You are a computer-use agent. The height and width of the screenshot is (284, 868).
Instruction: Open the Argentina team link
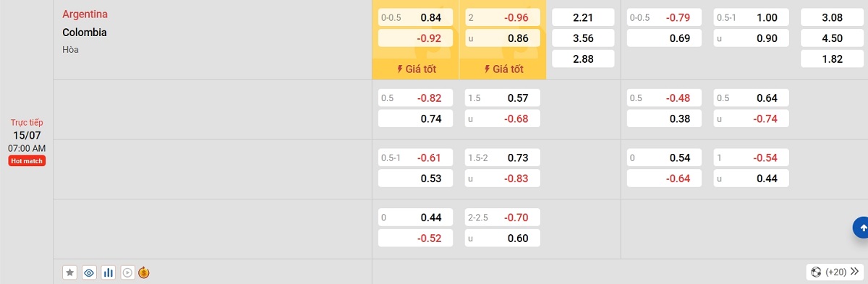(86, 14)
